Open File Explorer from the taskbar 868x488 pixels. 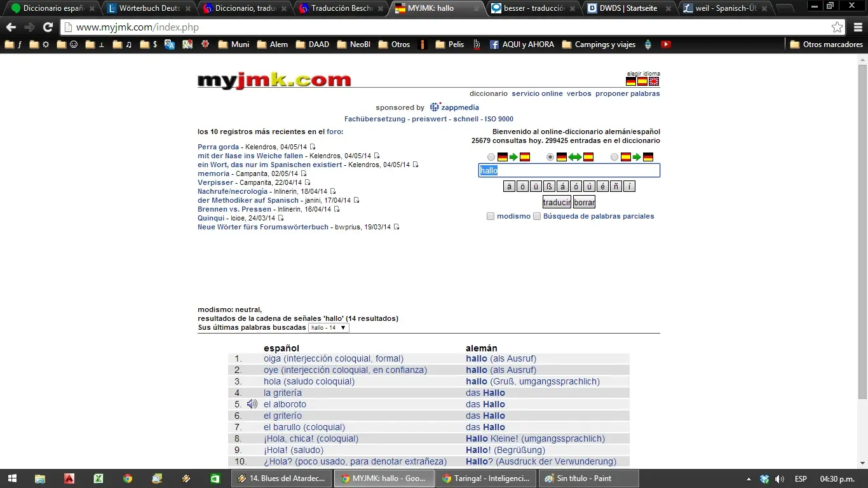coord(40,478)
